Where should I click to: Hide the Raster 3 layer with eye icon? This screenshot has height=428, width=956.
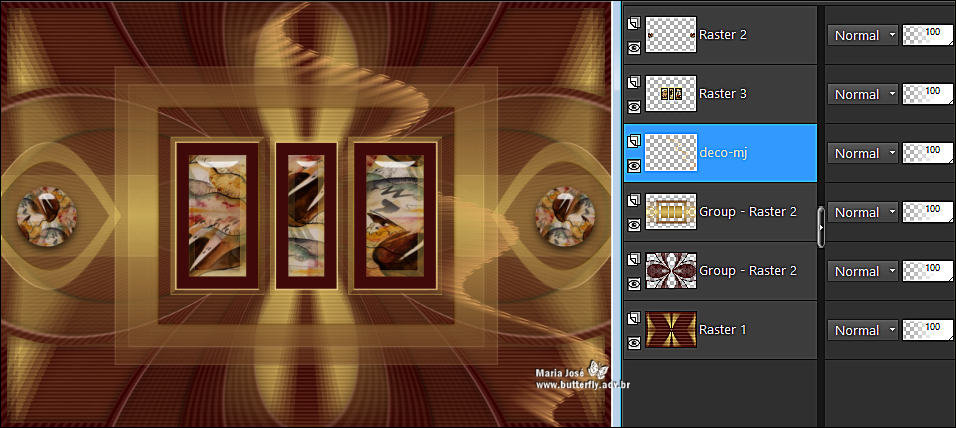pos(634,106)
